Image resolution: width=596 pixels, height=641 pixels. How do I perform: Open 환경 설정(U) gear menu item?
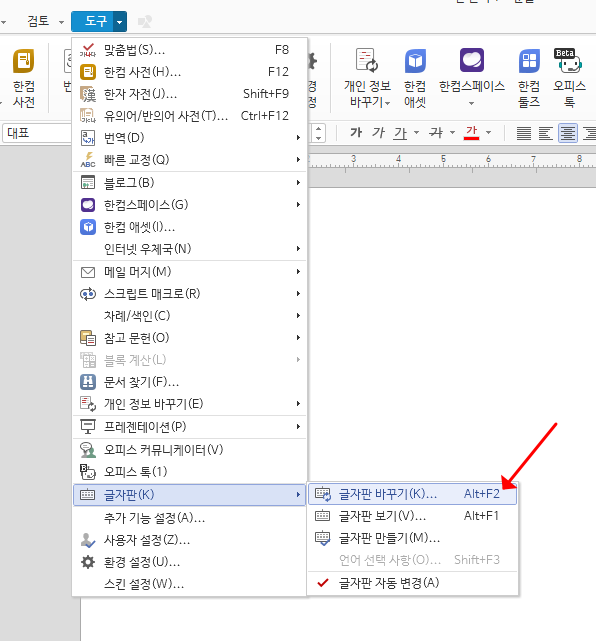(189, 562)
